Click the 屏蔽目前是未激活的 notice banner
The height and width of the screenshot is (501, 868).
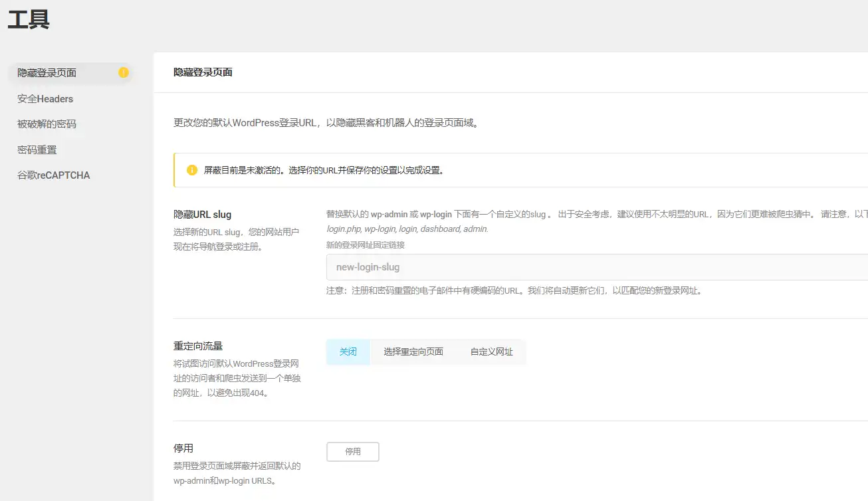coord(399,169)
